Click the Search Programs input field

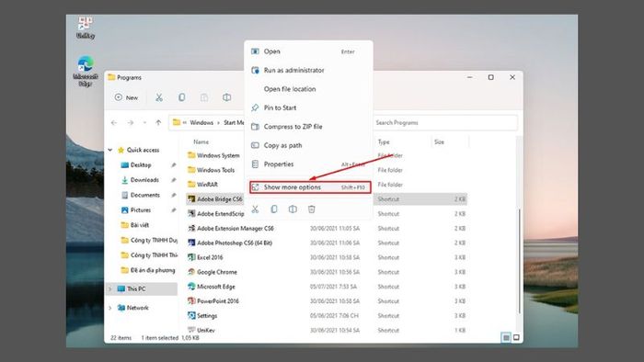click(445, 122)
